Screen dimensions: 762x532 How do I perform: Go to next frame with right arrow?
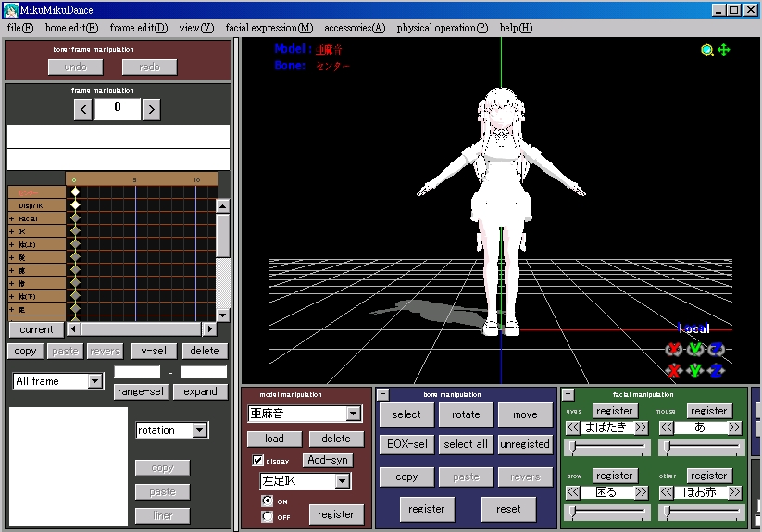pyautogui.click(x=151, y=110)
